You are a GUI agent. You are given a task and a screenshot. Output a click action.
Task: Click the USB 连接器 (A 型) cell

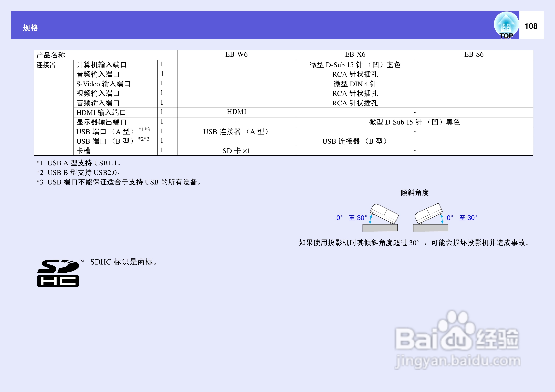click(236, 132)
